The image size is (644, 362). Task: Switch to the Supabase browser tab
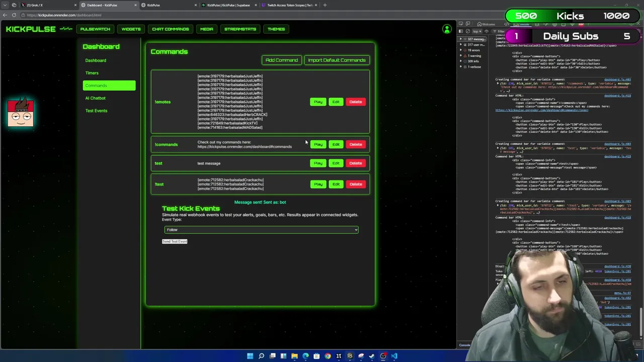(229, 5)
